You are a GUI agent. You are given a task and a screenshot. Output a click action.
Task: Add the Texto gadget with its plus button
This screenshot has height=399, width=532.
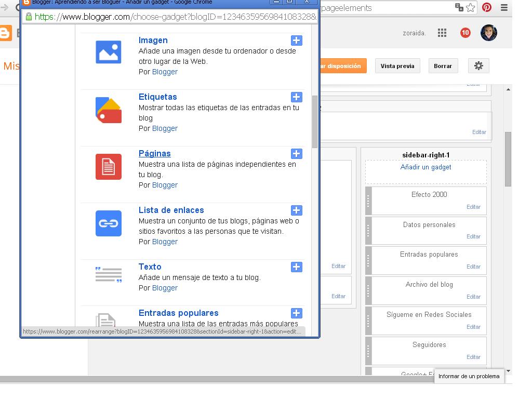297,267
